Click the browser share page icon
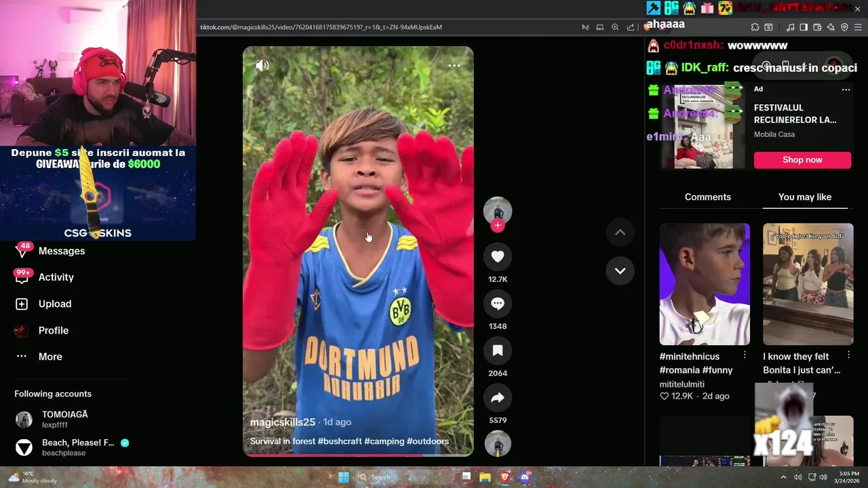The width and height of the screenshot is (868, 488). coord(631,27)
